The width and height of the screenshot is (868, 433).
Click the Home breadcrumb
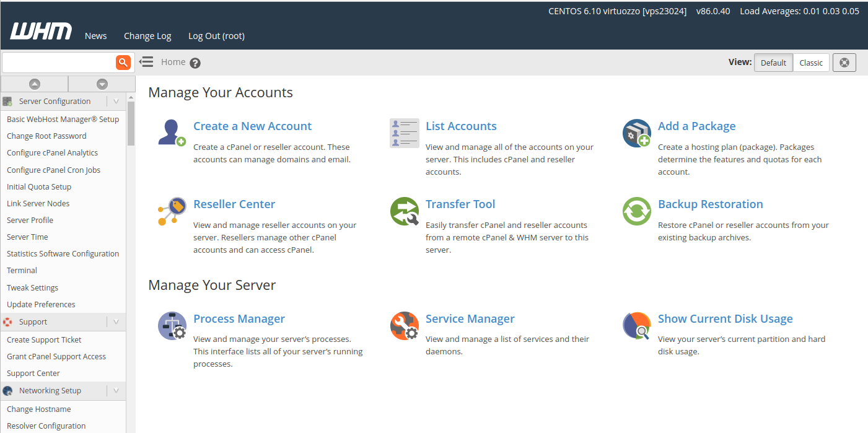click(x=173, y=62)
